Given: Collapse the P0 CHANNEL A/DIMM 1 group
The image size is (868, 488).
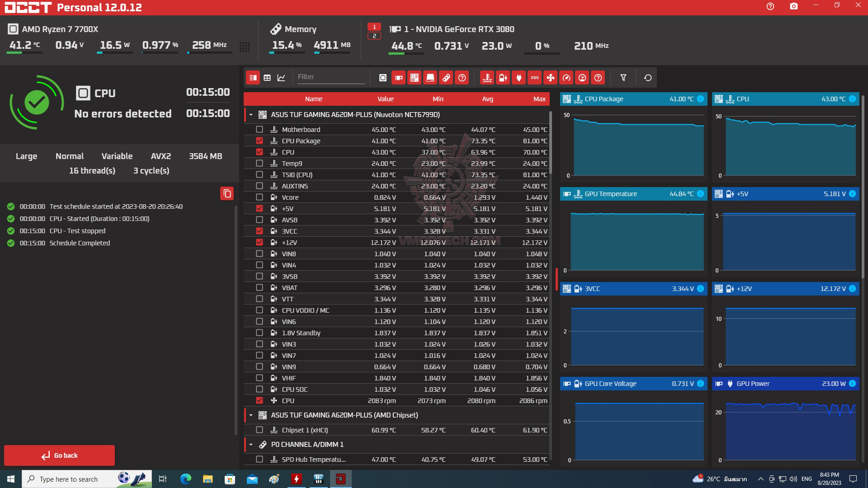Looking at the screenshot, I should point(251,445).
